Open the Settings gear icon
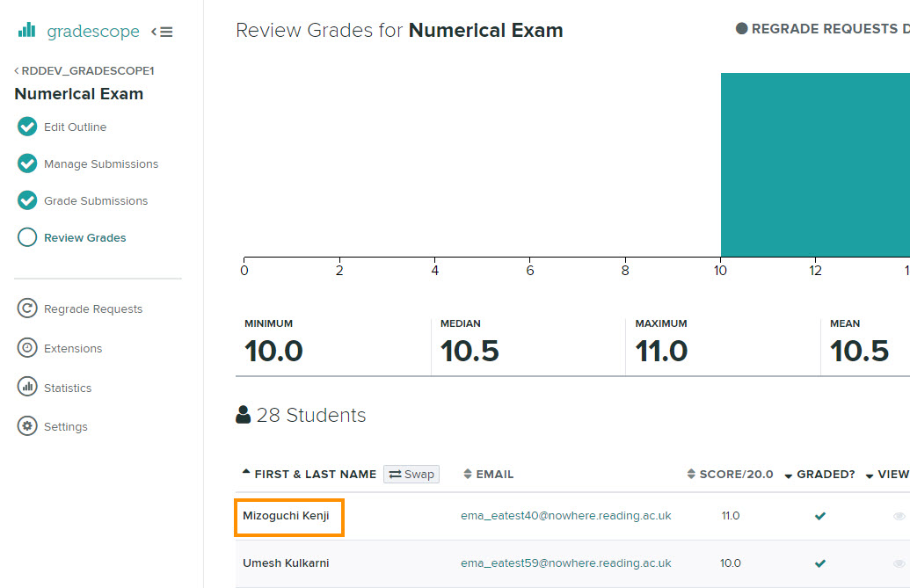Viewport: 910px width, 588px height. click(27, 426)
